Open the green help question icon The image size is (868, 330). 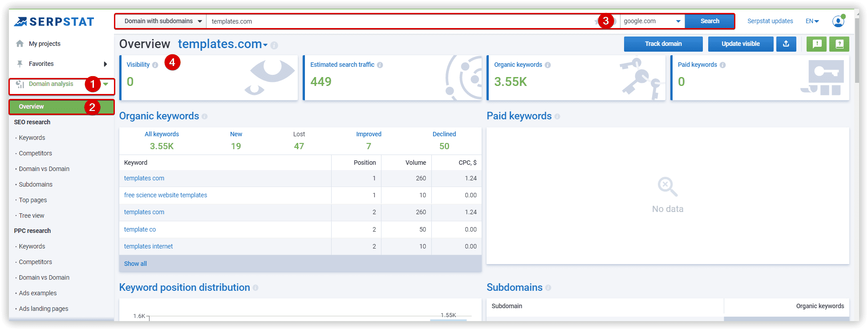pyautogui.click(x=839, y=44)
